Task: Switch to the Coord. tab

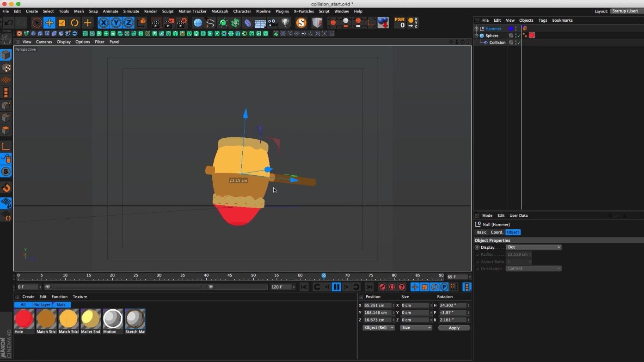Action: [497, 232]
